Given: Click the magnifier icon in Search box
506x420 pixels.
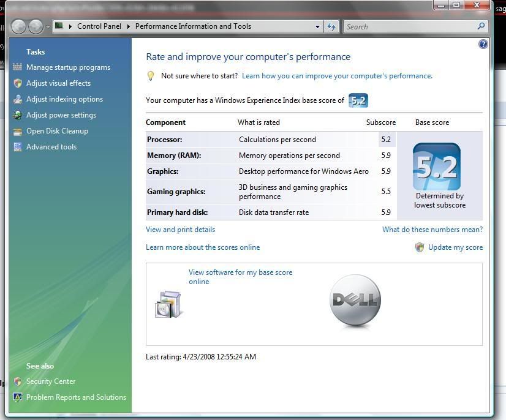Looking at the screenshot, I should click(x=481, y=26).
